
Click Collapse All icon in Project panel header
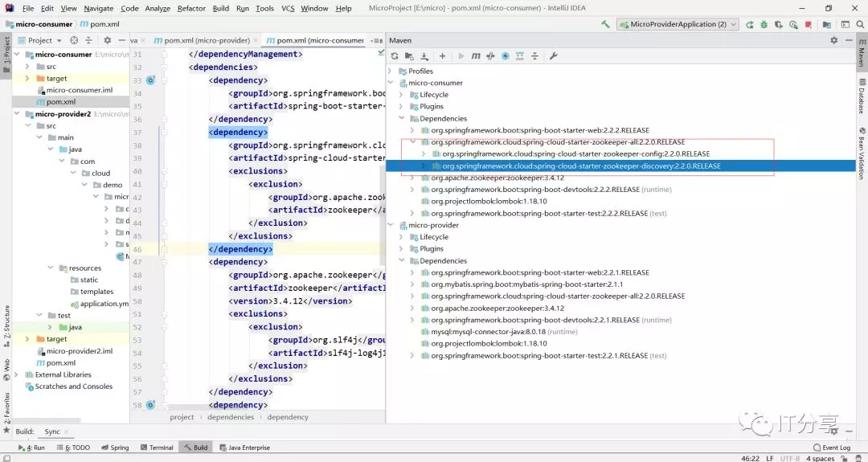click(88, 40)
